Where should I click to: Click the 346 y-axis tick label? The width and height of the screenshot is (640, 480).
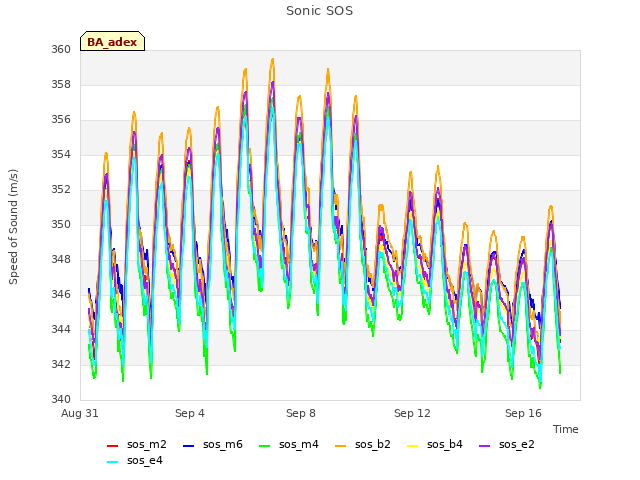pyautogui.click(x=61, y=294)
